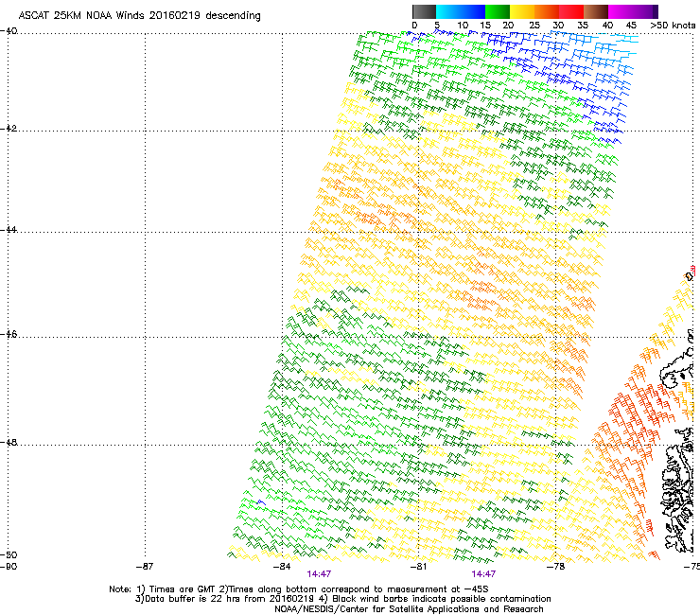This screenshot has width=700, height=615.
Task: Click the '-50' latitude axis label
Action: coord(9,554)
